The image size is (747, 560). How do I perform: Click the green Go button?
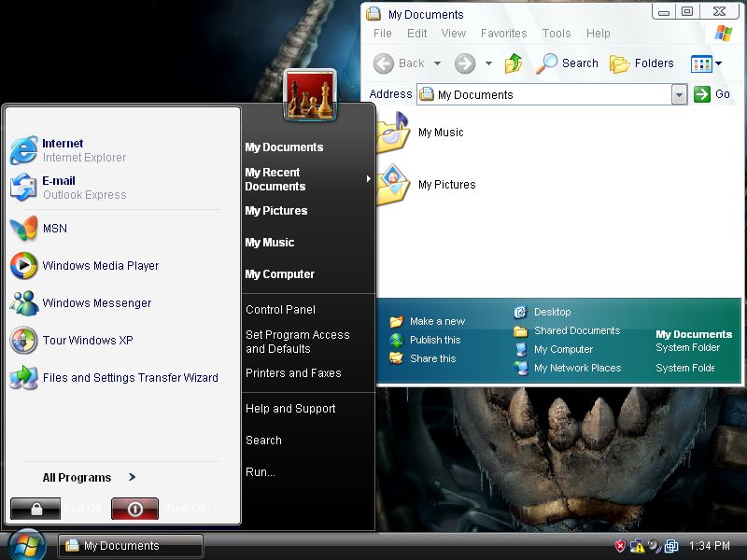(712, 94)
